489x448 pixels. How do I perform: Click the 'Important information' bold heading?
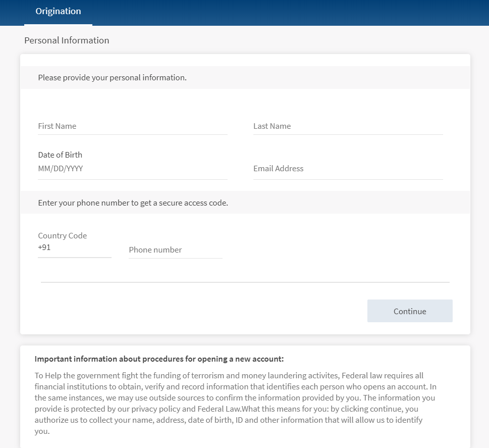159,359
